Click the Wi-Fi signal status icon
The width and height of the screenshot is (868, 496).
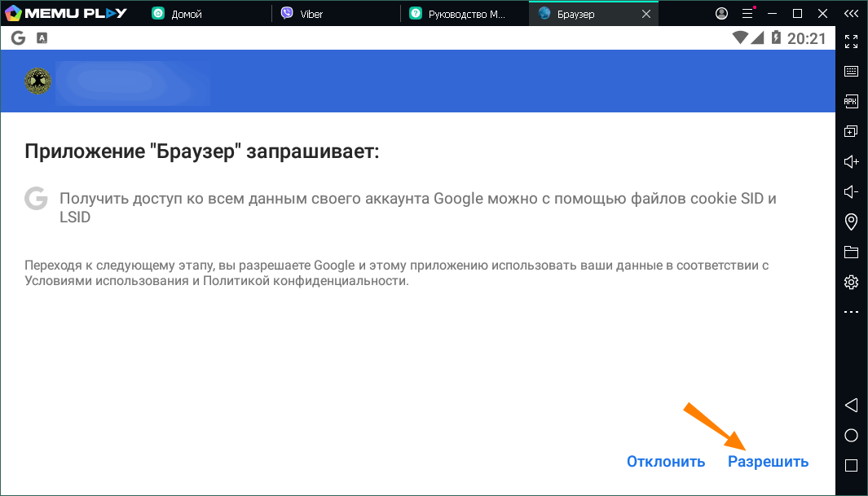(x=739, y=37)
